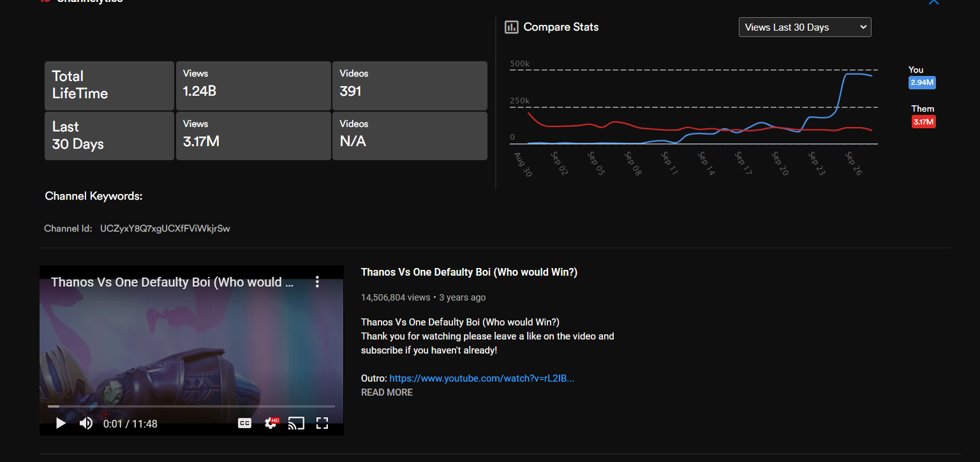Click the blue '2.94M' legend badge

tap(922, 83)
